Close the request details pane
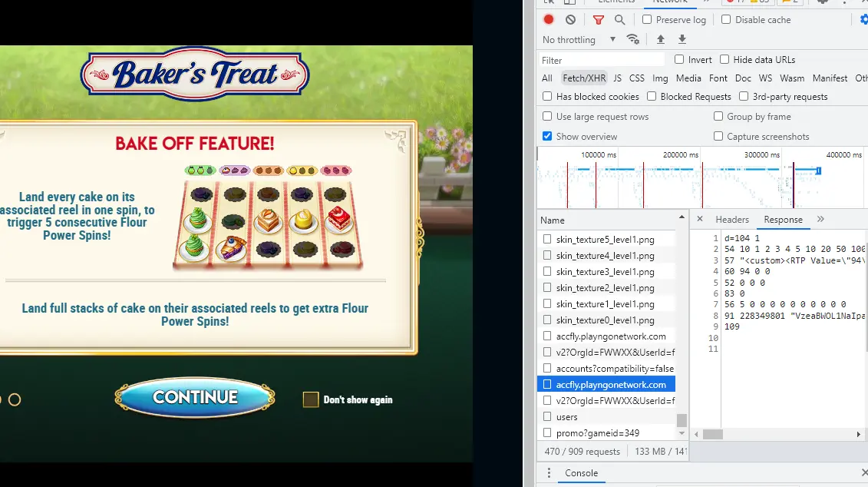 [700, 219]
